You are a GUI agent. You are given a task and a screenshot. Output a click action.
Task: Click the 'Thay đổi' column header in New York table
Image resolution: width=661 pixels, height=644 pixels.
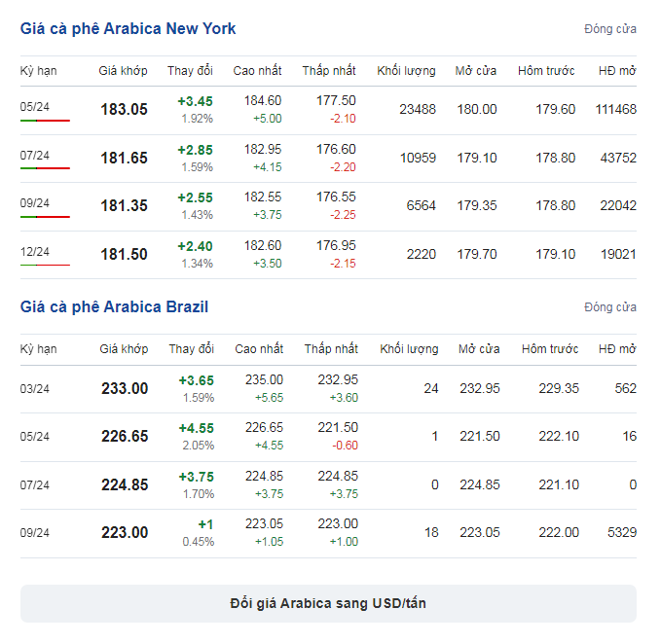coord(190,71)
